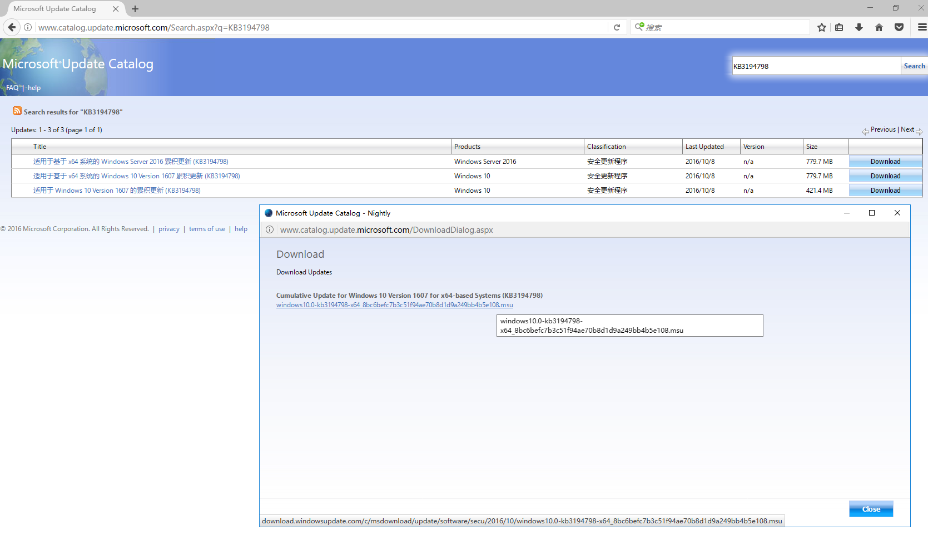Subscribe via the RSS feed icon
This screenshot has width=928, height=560.
[17, 111]
